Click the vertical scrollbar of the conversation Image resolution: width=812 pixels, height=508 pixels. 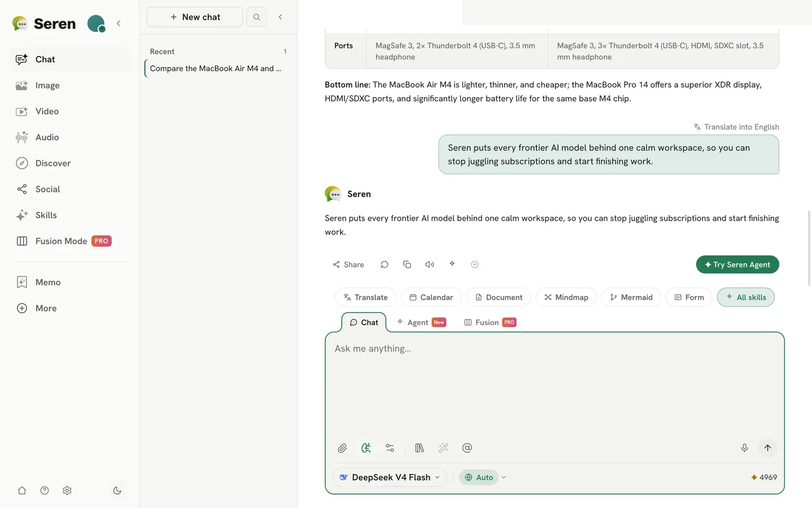point(809,248)
